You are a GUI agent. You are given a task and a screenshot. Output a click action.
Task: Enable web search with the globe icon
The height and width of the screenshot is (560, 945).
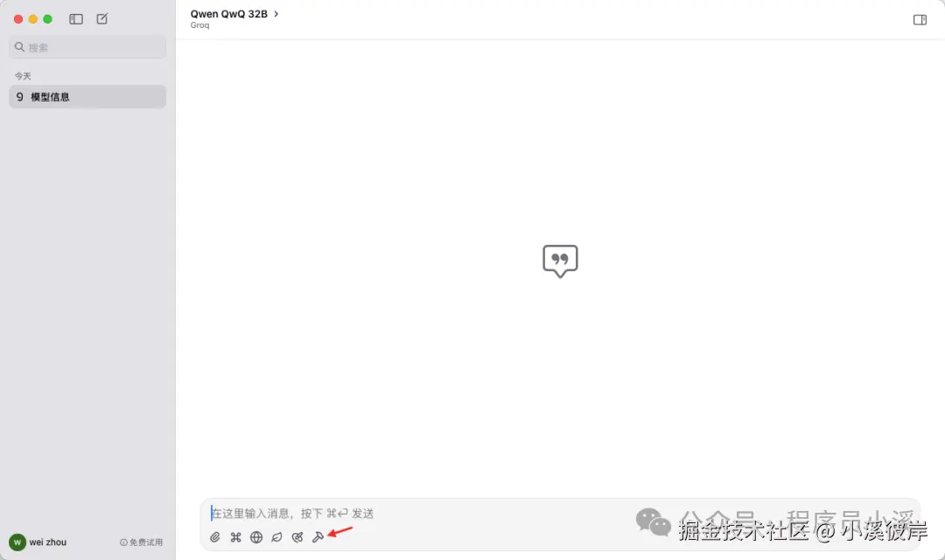pyautogui.click(x=256, y=537)
